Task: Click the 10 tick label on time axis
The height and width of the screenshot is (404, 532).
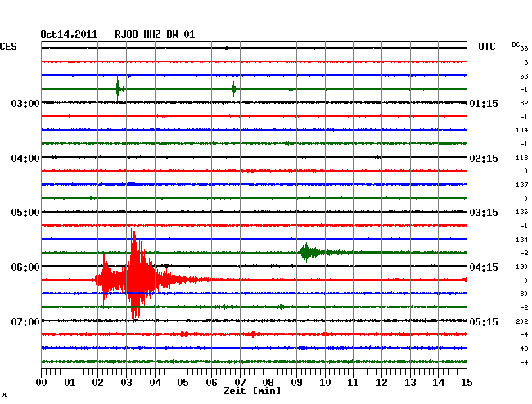Action: pos(325,382)
